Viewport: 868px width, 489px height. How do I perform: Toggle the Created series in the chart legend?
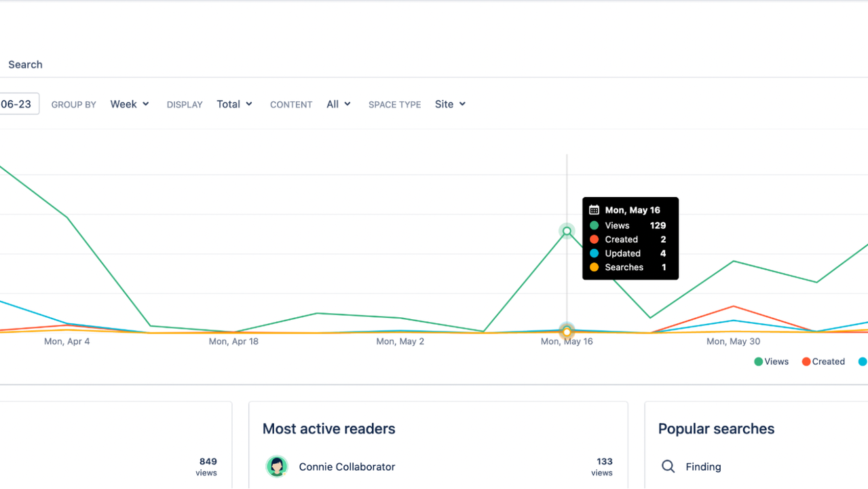[823, 361]
